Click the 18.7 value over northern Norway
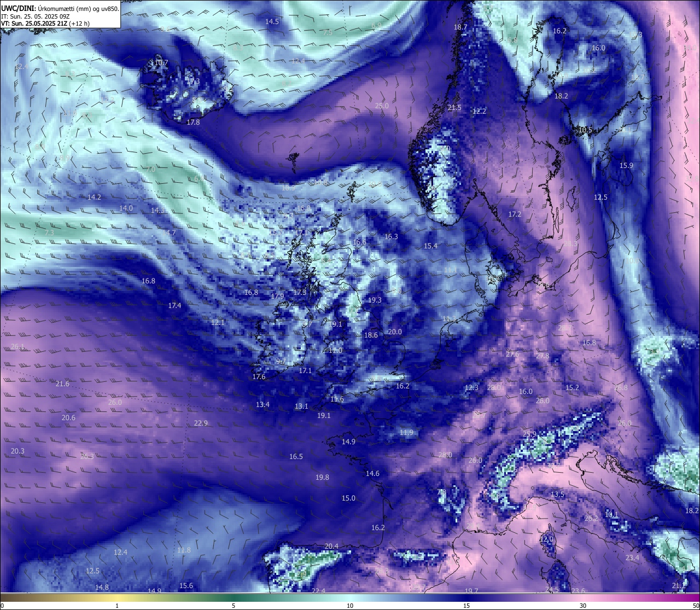The image size is (700, 610). pos(460,27)
